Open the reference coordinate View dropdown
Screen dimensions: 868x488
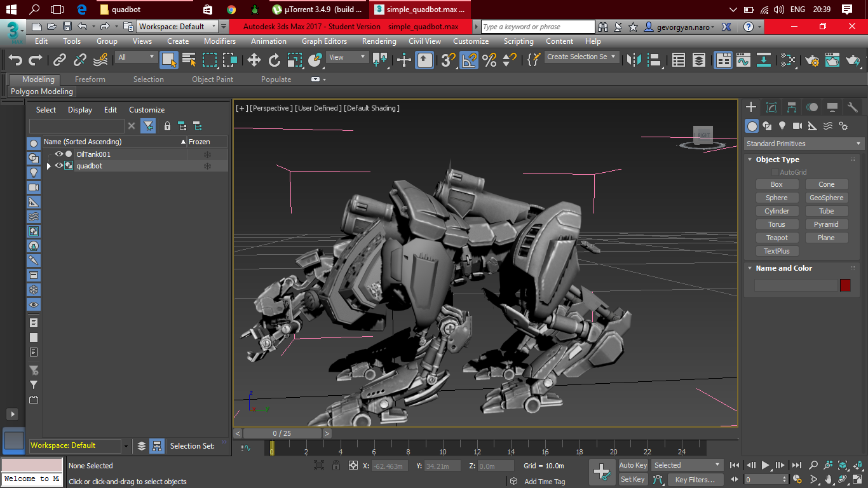coord(347,57)
